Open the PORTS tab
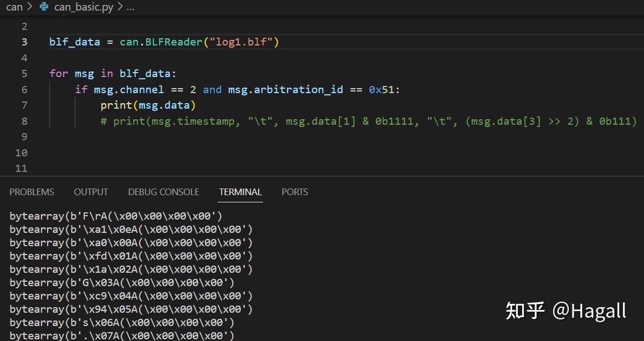 coord(295,192)
